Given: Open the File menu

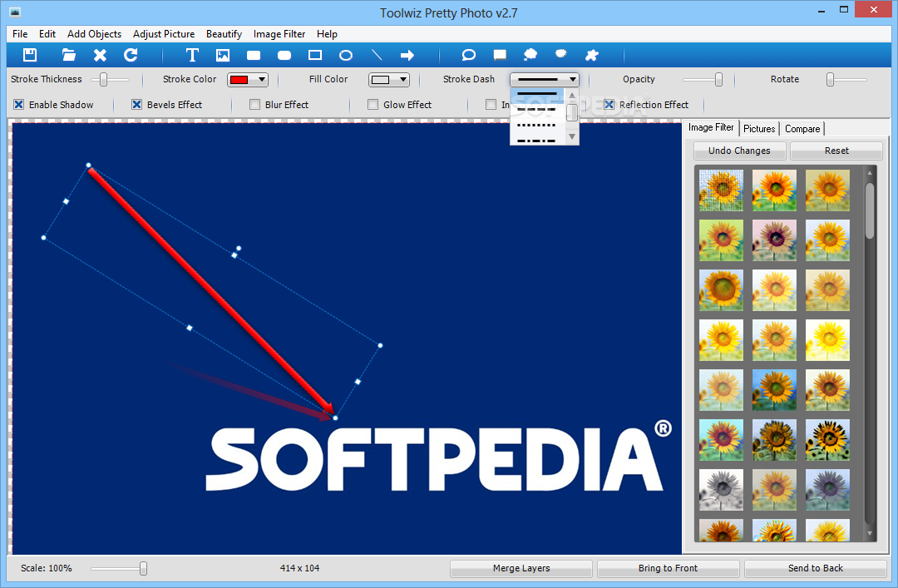Looking at the screenshot, I should [20, 34].
